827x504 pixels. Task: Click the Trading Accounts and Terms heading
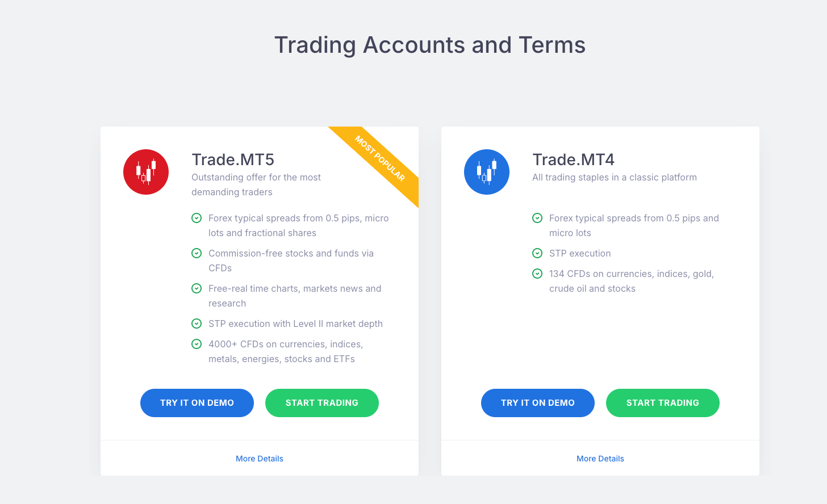pos(430,45)
